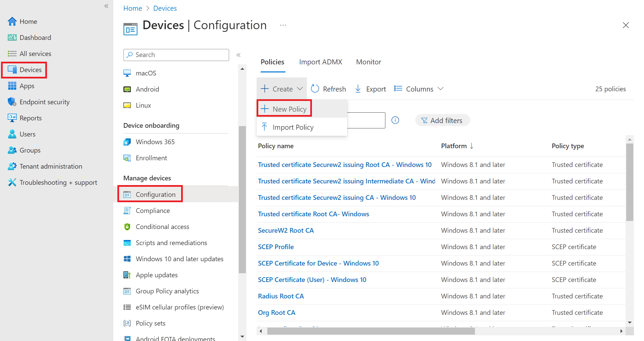Click the Enrollment icon
This screenshot has height=341, width=644.
coord(127,158)
